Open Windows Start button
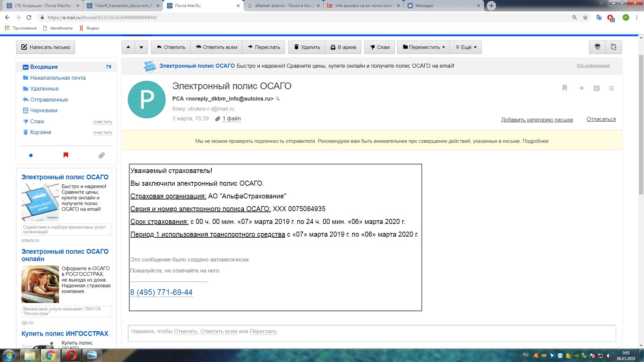The image size is (644, 362). pyautogui.click(x=9, y=355)
